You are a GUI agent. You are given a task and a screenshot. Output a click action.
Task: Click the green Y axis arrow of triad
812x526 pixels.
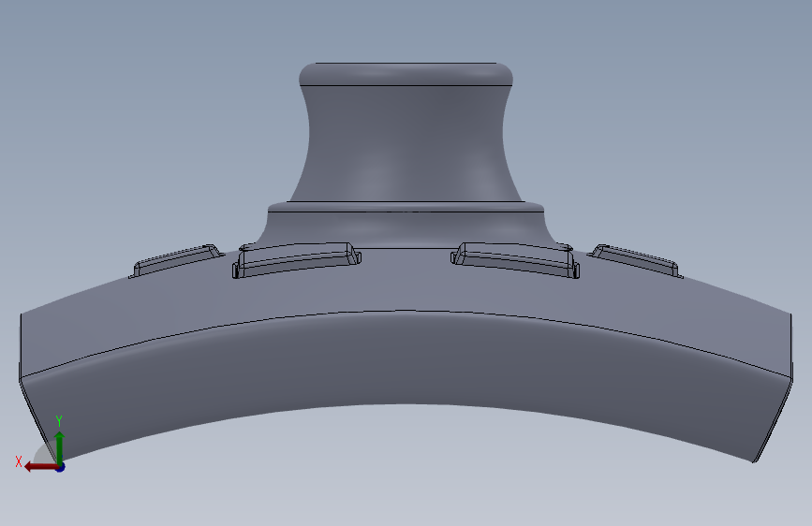tap(60, 447)
